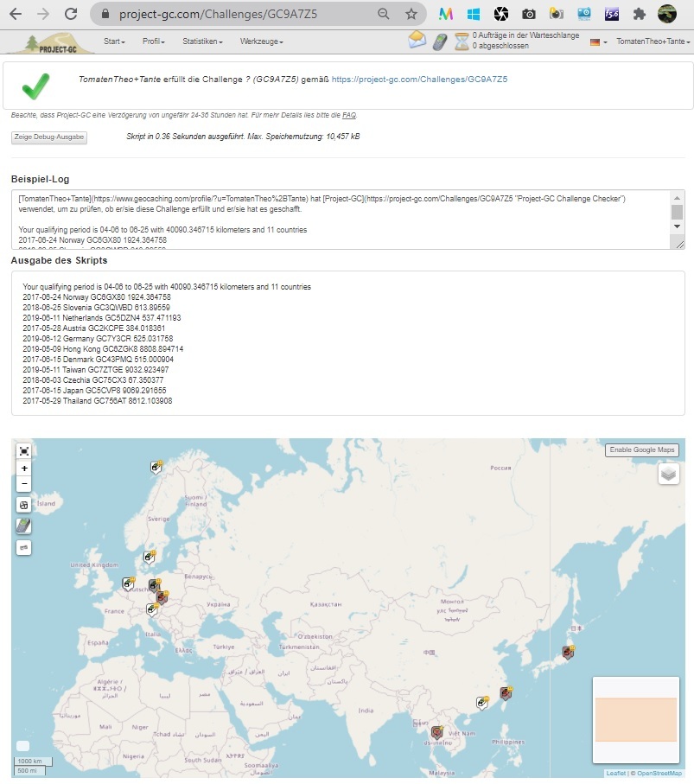
Task: Click the Japan cache marker on map
Action: 568,652
